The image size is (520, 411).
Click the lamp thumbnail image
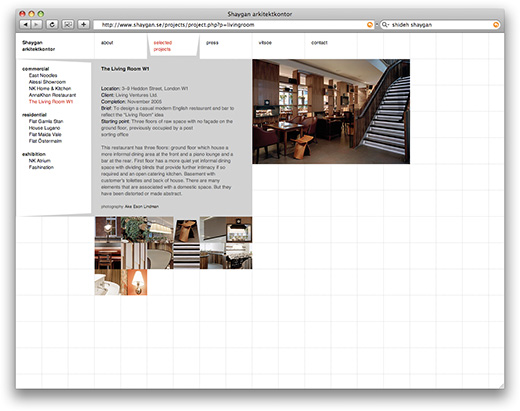tap(137, 282)
